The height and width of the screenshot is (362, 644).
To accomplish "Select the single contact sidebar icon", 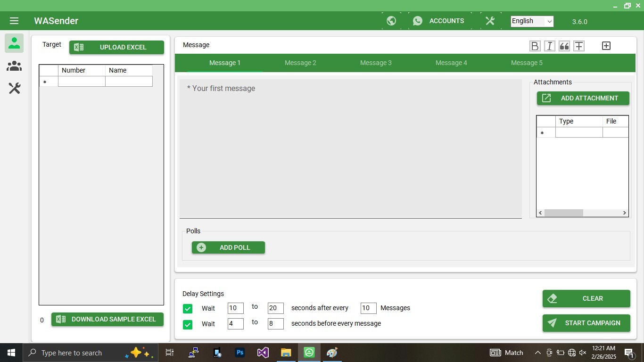I will coord(14,43).
